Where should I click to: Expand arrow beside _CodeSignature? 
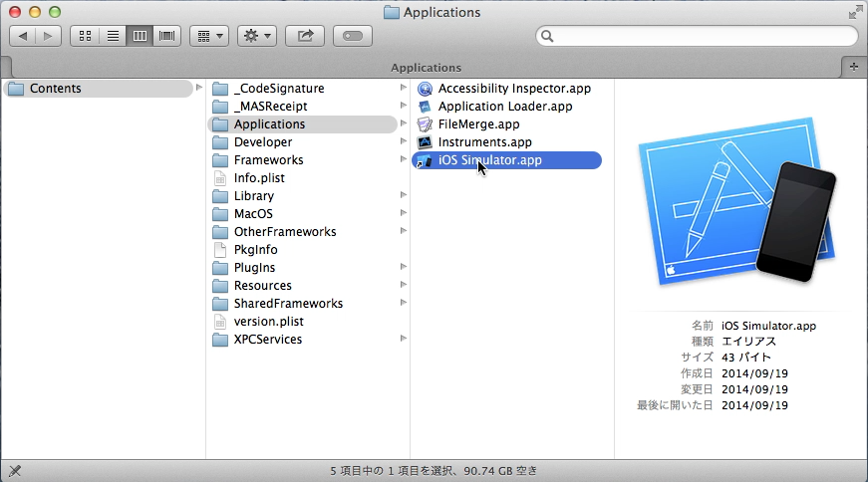[x=404, y=88]
